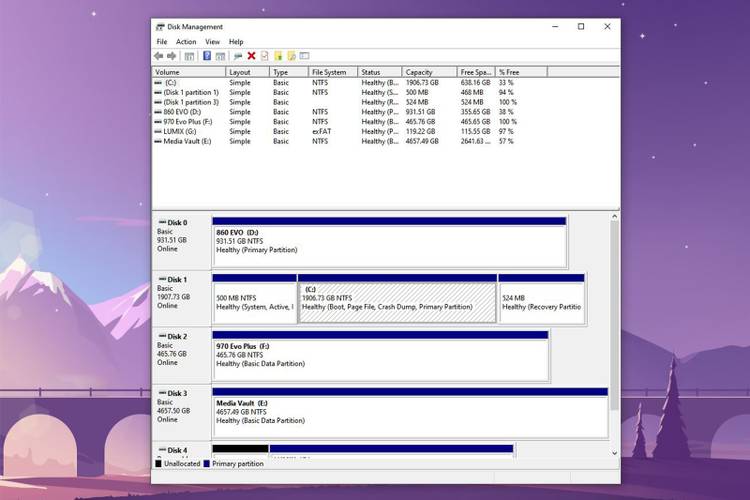
Task: Sort by Free Space column header
Action: [476, 72]
